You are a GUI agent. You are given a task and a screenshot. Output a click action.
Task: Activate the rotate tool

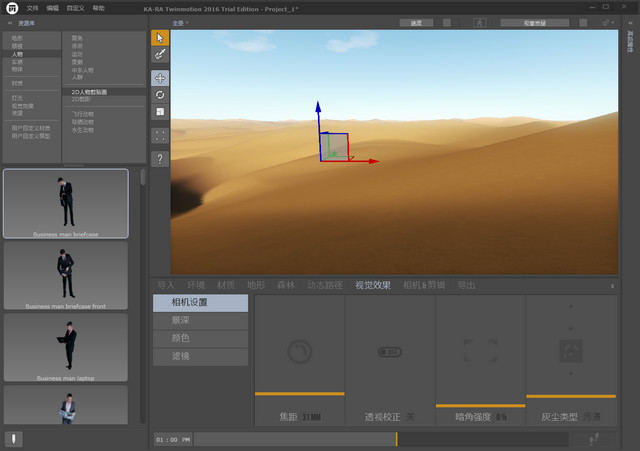click(x=160, y=95)
